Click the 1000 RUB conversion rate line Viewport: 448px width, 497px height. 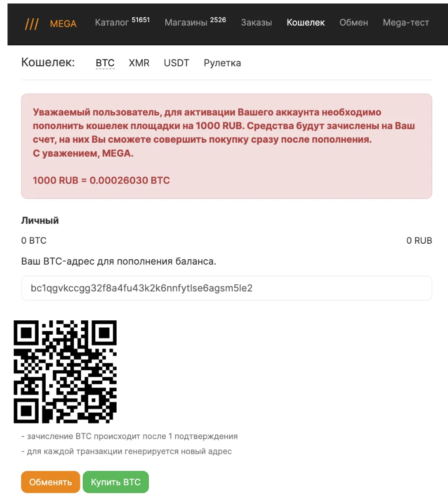(101, 180)
